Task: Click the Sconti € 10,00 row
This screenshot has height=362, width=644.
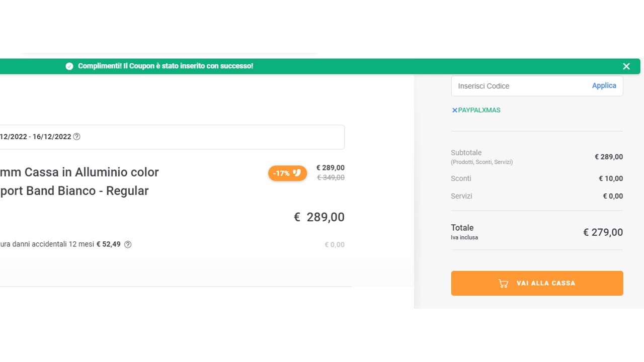Action: click(x=537, y=178)
